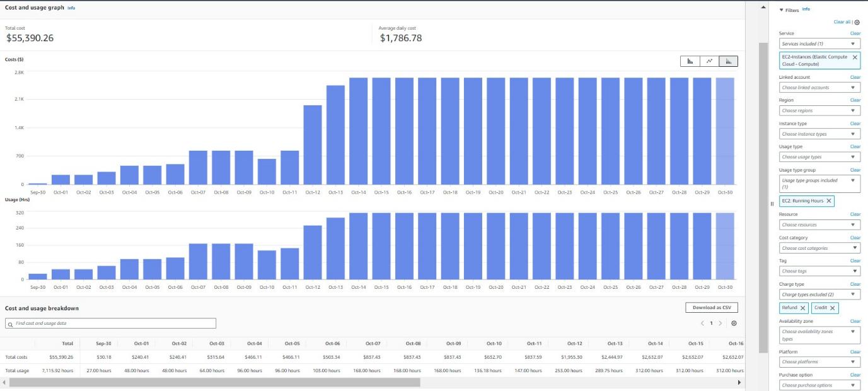Open breakdown table preferences gear icon
The image size is (868, 391).
734,323
